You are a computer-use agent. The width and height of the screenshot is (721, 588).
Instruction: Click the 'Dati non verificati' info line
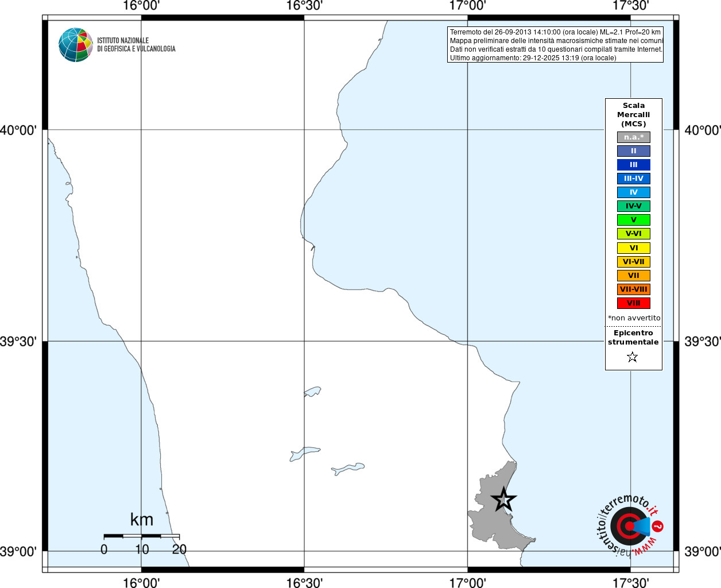[x=556, y=49]
